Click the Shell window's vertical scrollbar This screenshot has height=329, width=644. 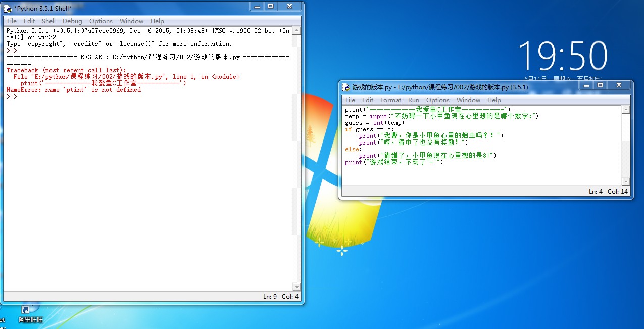pos(296,152)
